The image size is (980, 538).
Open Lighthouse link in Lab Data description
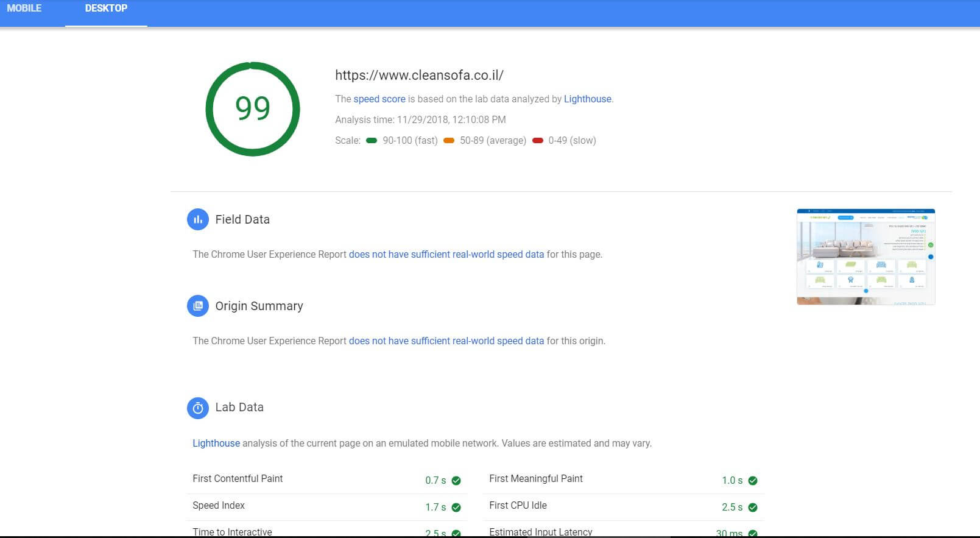216,444
